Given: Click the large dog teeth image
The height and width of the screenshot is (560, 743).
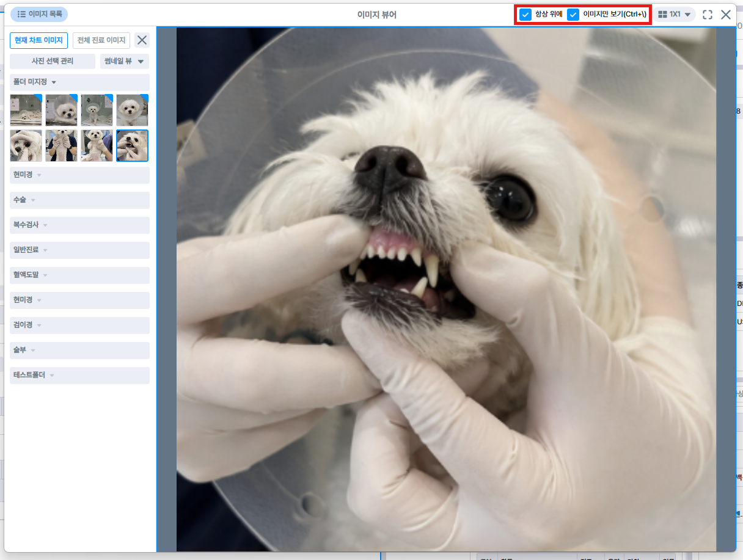Looking at the screenshot, I should click(446, 289).
